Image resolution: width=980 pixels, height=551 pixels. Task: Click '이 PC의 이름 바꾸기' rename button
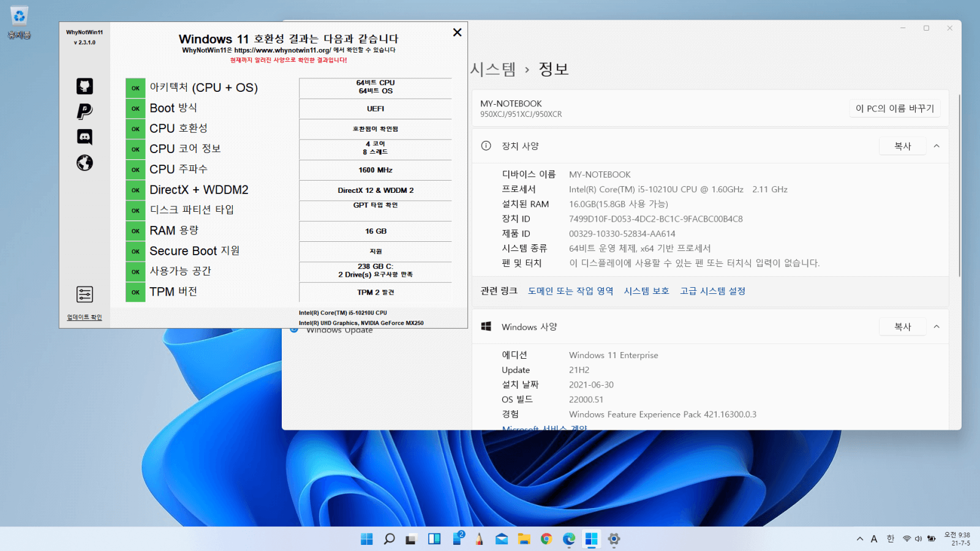pos(895,108)
